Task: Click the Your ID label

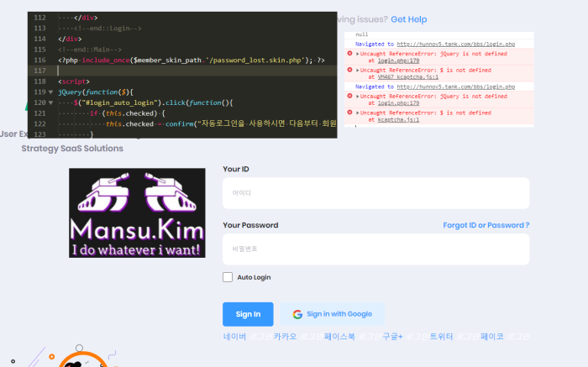Action: [x=236, y=169]
